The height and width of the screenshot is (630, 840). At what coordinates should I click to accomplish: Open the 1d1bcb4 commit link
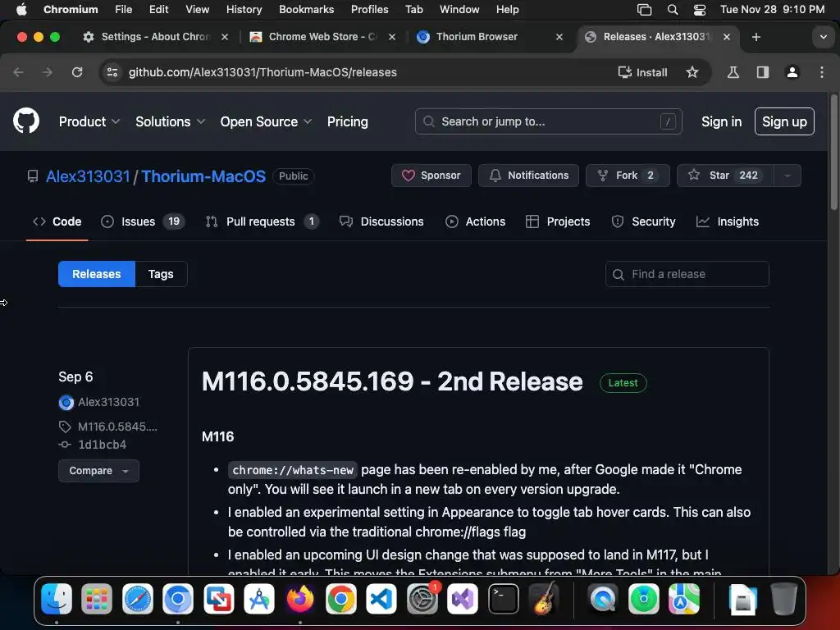(102, 445)
